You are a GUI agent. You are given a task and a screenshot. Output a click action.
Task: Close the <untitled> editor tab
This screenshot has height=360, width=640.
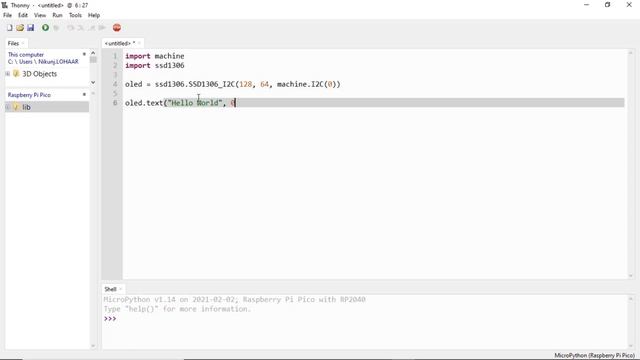tap(139, 43)
